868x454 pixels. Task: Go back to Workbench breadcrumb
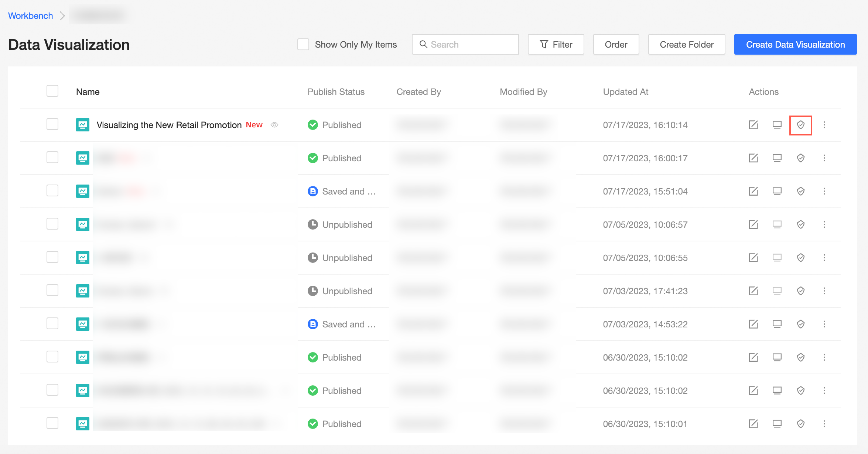31,16
